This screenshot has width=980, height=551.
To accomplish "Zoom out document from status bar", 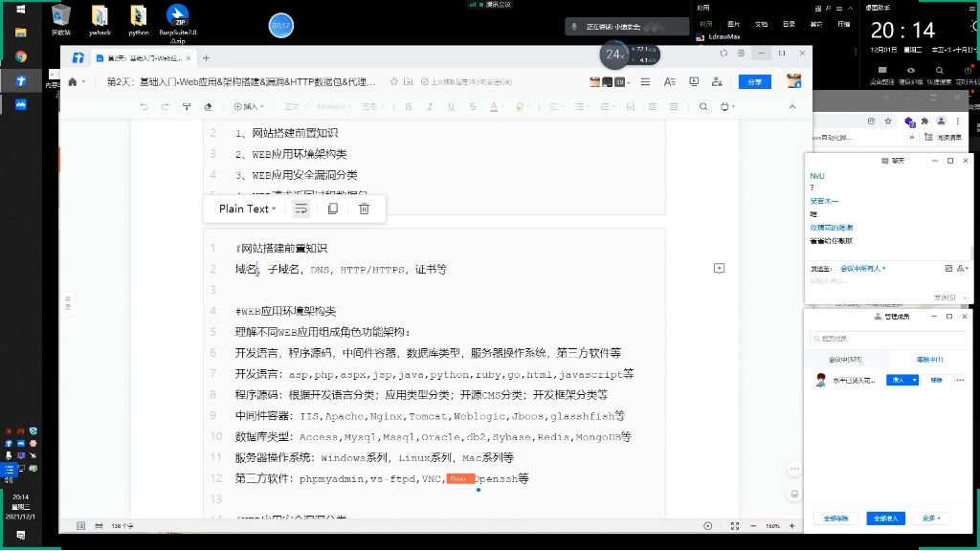I will click(x=753, y=526).
